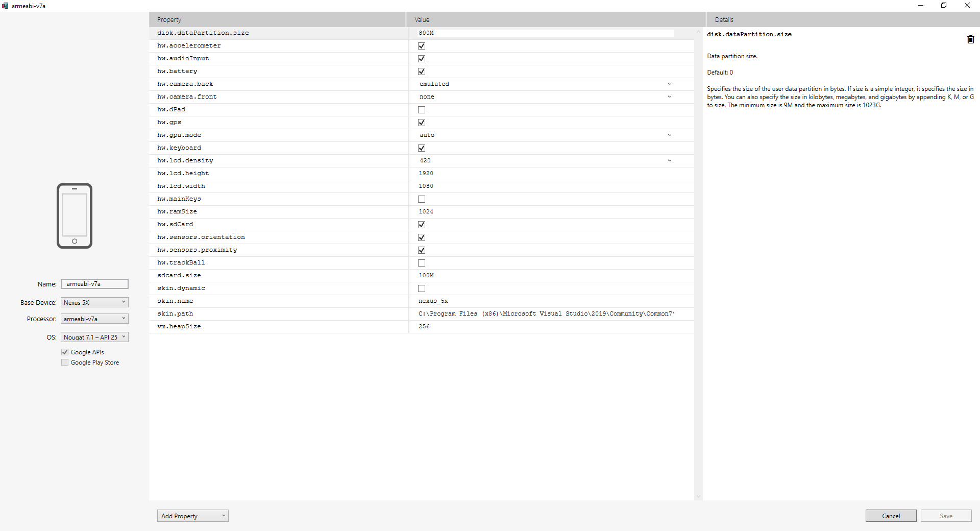This screenshot has width=980, height=531.
Task: Click hw.ramSize value 1024
Action: tap(426, 212)
